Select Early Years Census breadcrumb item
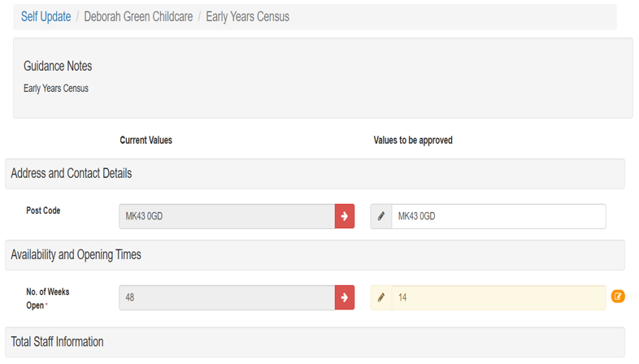Image resolution: width=639 pixels, height=364 pixels. pos(247,16)
